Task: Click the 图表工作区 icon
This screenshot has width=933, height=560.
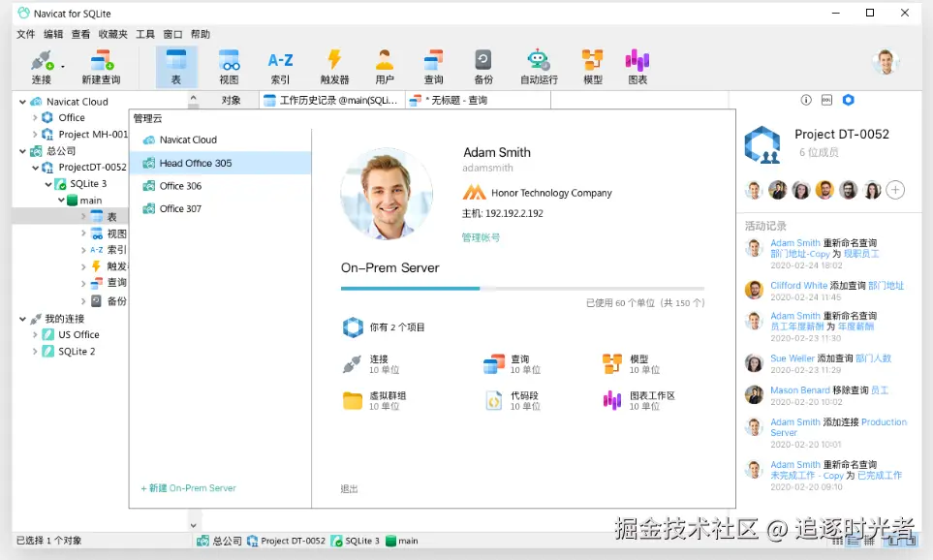Action: [611, 400]
